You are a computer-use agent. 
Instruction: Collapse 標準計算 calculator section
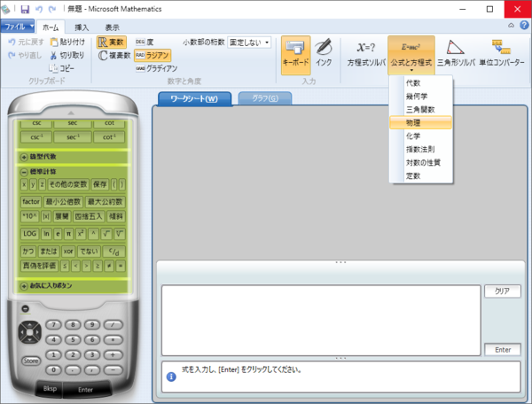24,172
